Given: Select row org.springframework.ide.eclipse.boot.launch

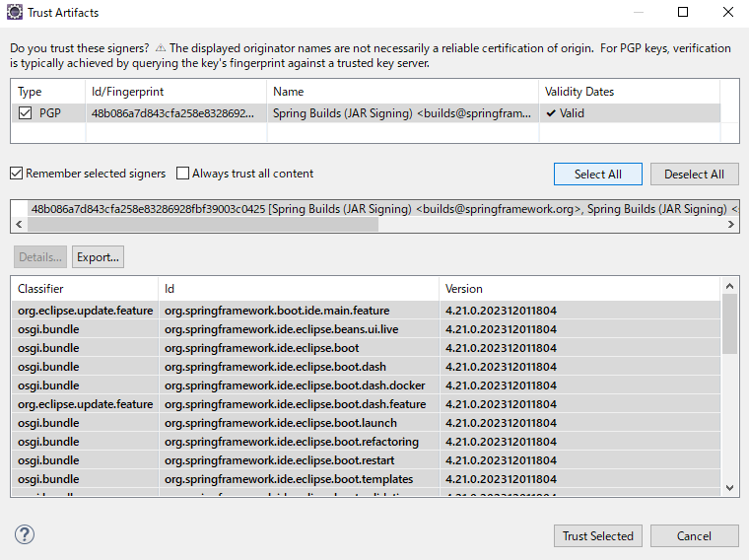Looking at the screenshot, I should pos(366,423).
